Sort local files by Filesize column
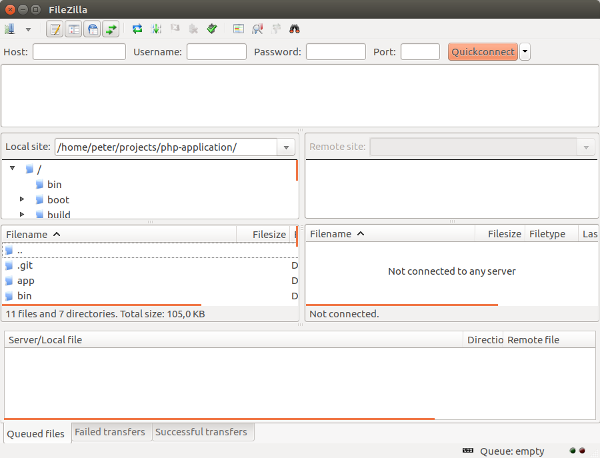The width and height of the screenshot is (600, 458). point(265,234)
